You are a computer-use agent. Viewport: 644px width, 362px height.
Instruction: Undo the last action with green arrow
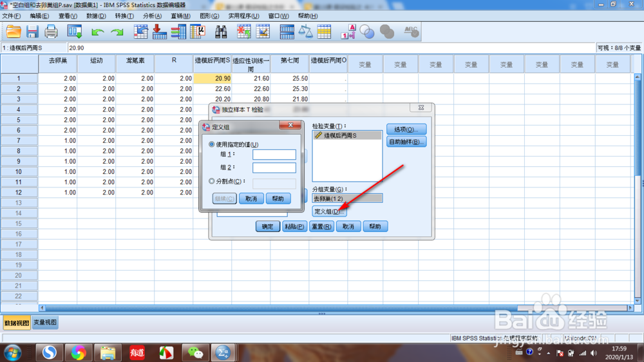97,32
